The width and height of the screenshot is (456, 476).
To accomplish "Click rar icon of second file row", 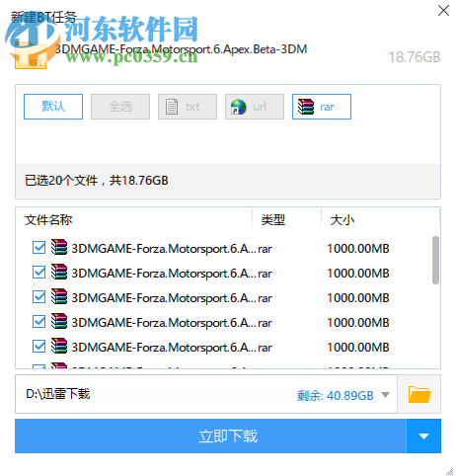I will (59, 272).
